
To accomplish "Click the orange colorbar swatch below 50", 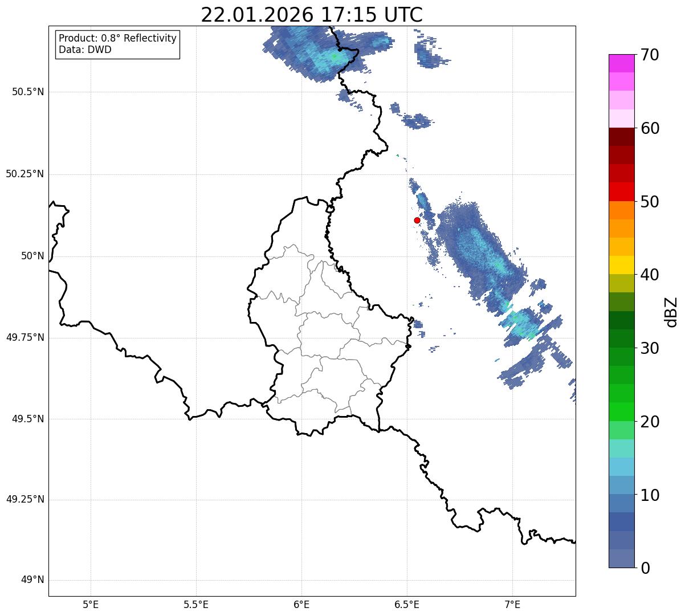I will 621,210.
